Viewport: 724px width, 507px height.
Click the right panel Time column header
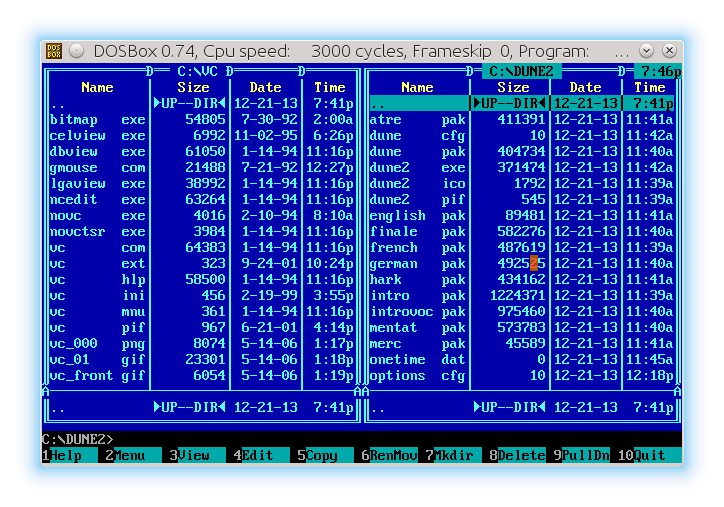649,87
